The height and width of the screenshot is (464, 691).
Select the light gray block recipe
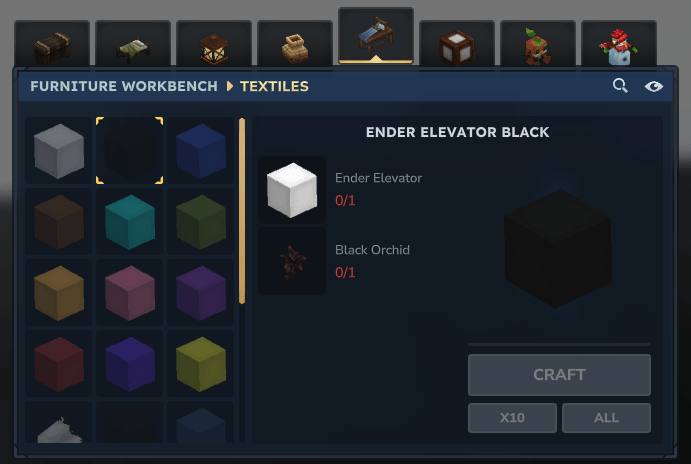click(x=59, y=151)
